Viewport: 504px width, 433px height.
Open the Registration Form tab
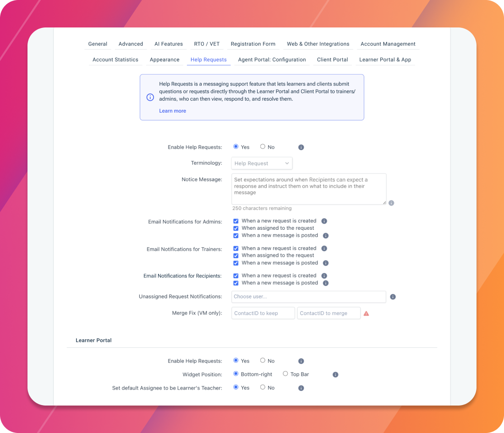click(x=253, y=44)
